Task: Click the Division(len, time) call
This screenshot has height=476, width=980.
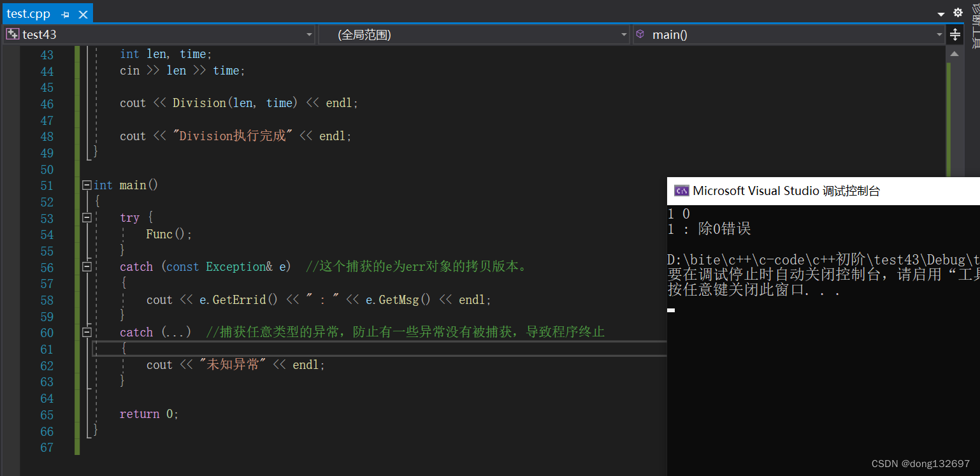Action: pos(236,103)
